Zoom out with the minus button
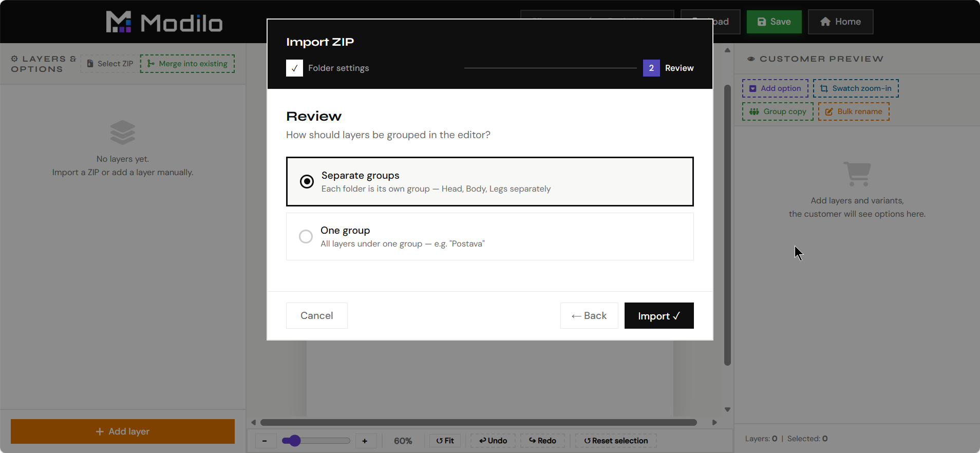The image size is (980, 453). (x=265, y=441)
